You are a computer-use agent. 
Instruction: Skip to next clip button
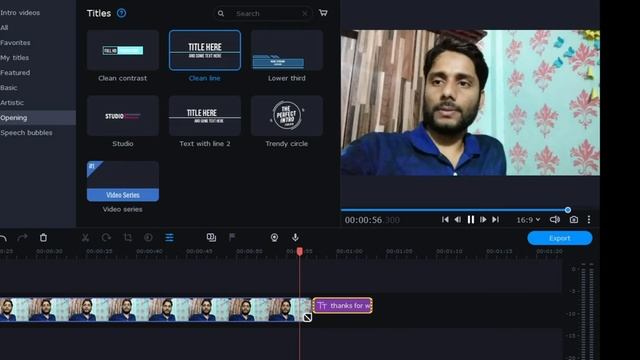coord(495,220)
